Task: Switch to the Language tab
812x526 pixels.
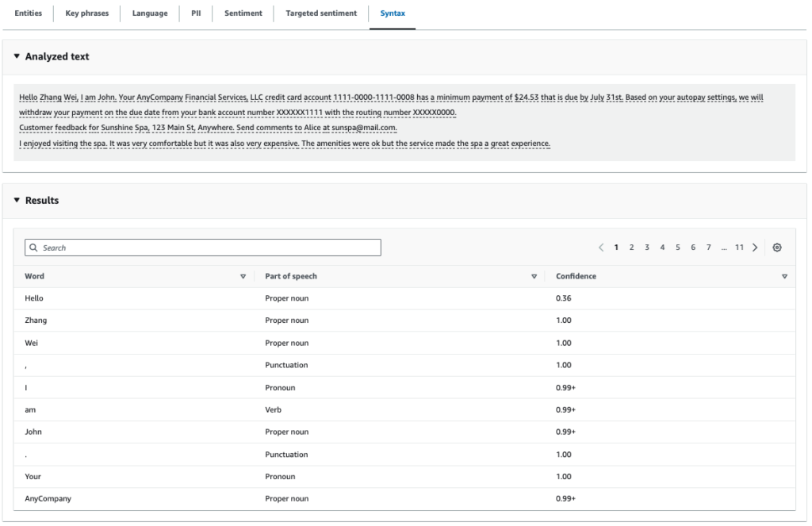Action: coord(149,13)
